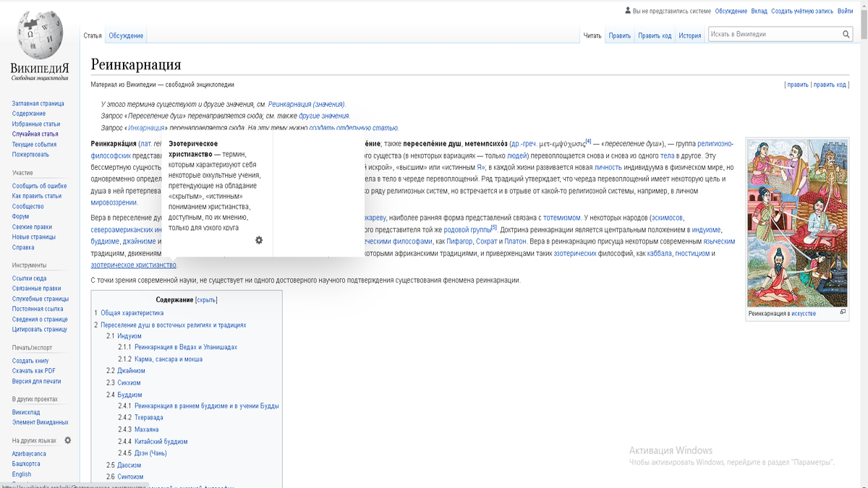Open Как править статьи link
The image size is (868, 488).
coord(36,196)
